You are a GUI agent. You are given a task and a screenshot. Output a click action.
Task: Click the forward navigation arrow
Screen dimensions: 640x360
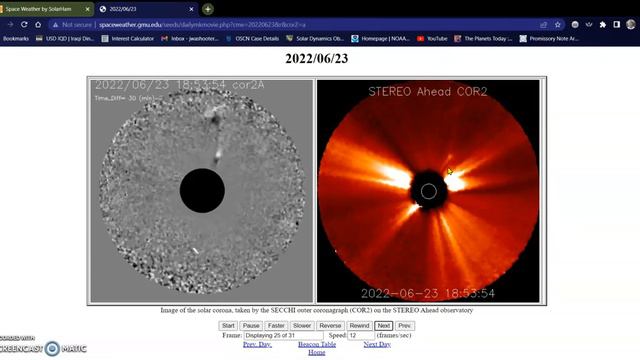[x=10, y=24]
